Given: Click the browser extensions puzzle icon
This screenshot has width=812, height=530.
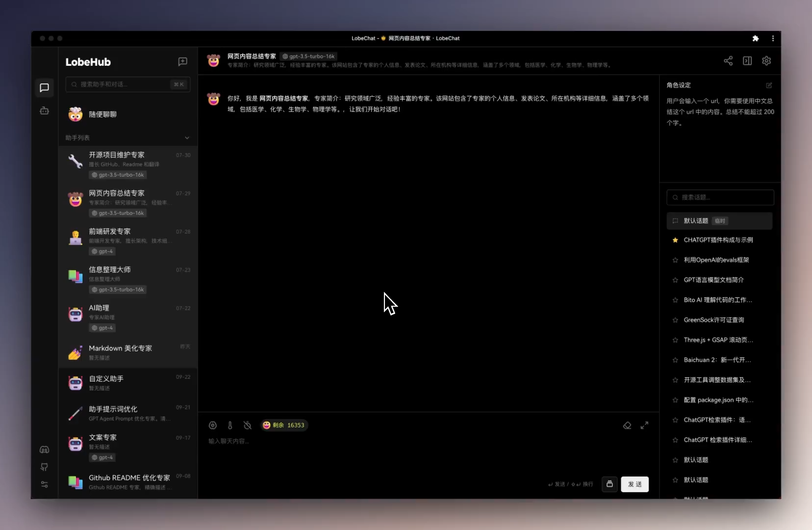Looking at the screenshot, I should pos(756,38).
